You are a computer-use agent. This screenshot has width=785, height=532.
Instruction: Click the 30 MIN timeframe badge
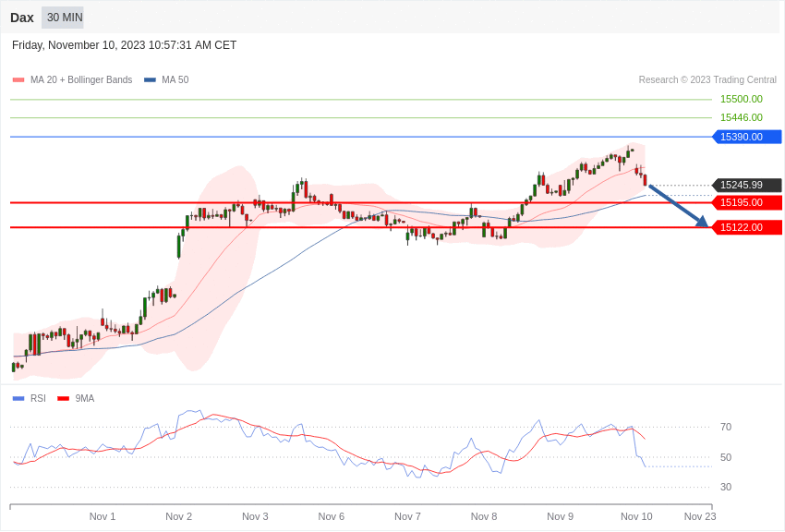click(x=63, y=18)
